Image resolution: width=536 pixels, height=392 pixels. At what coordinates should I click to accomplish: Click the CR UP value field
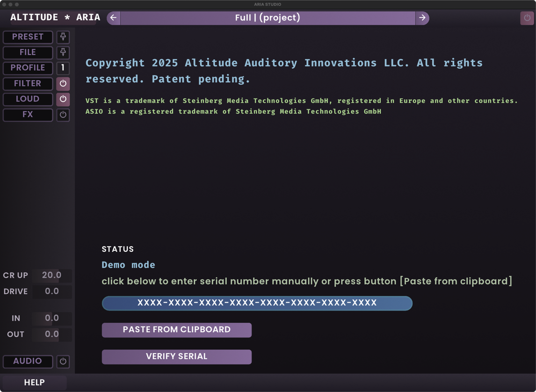click(x=52, y=275)
